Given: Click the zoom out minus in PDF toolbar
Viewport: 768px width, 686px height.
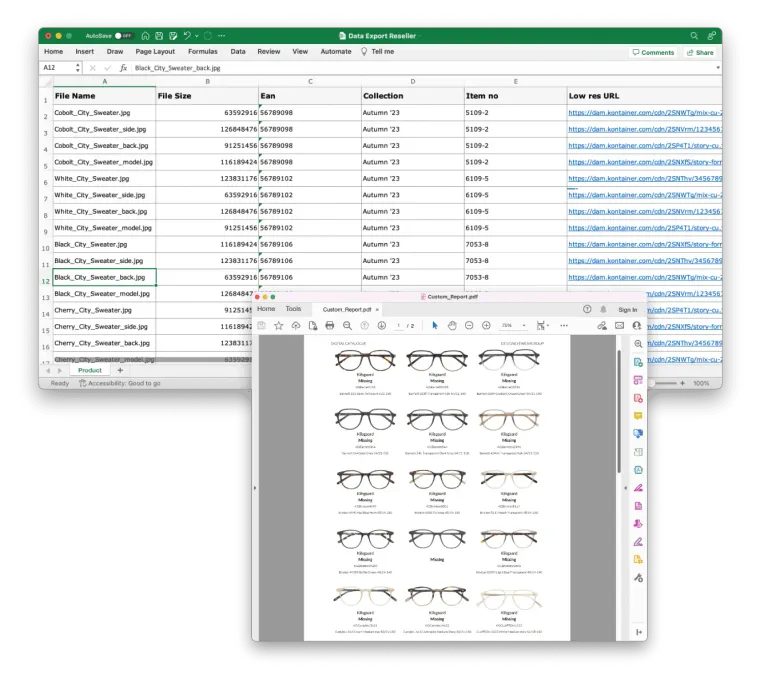Looking at the screenshot, I should click(469, 326).
